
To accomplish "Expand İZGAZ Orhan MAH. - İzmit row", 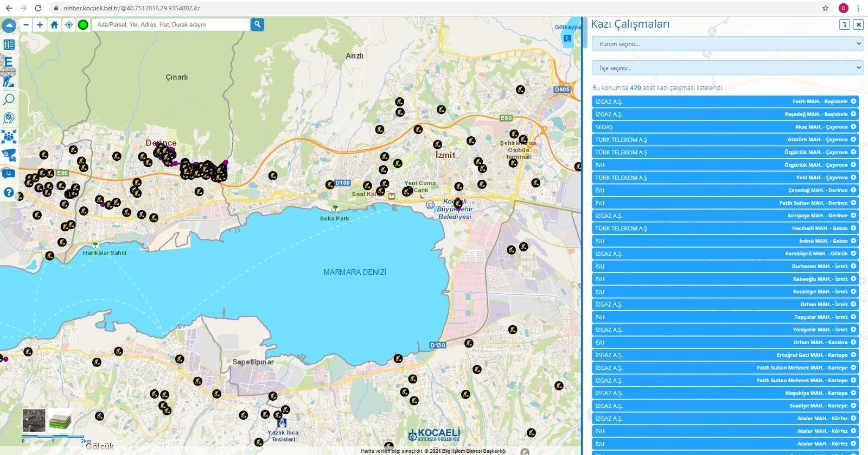I will tap(725, 304).
